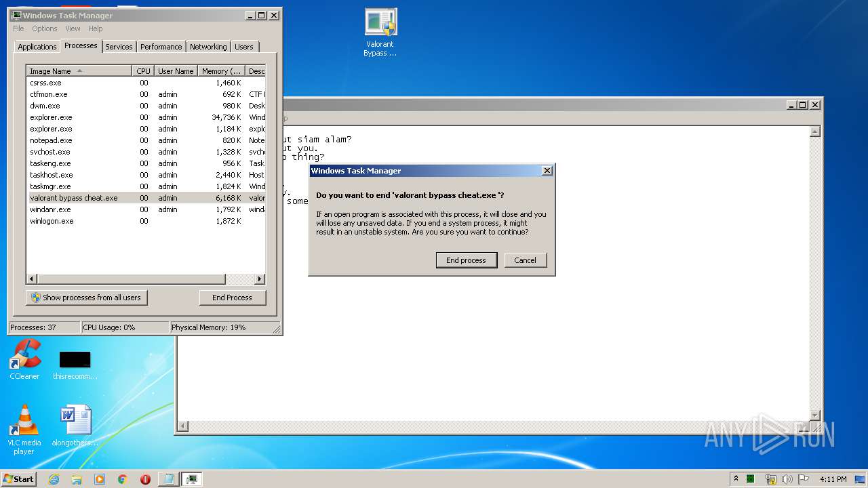Select taskhost.exe process row
Image resolution: width=868 pixels, height=488 pixels.
click(146, 175)
